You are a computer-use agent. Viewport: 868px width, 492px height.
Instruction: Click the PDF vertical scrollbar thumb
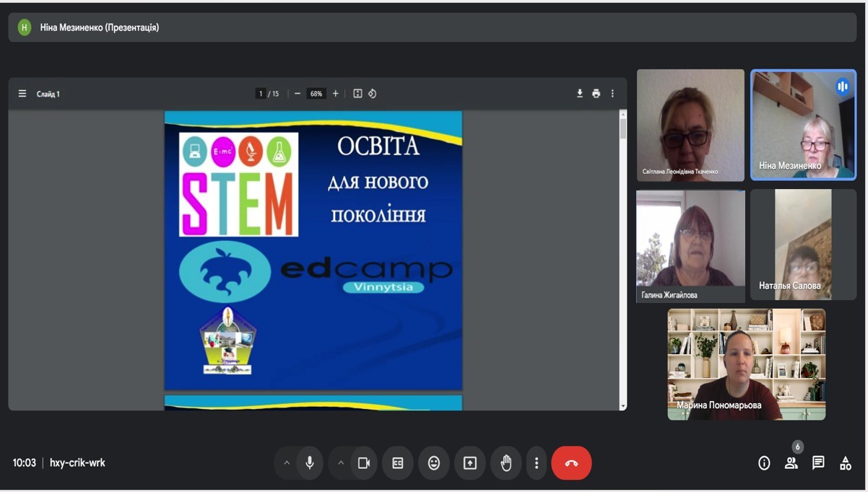[x=623, y=128]
